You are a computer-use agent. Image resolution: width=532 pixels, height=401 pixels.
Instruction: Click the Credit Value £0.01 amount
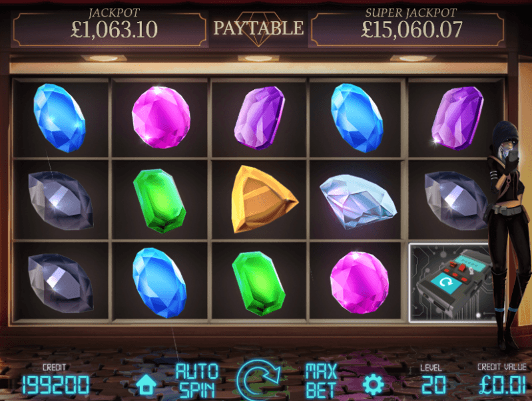click(503, 385)
